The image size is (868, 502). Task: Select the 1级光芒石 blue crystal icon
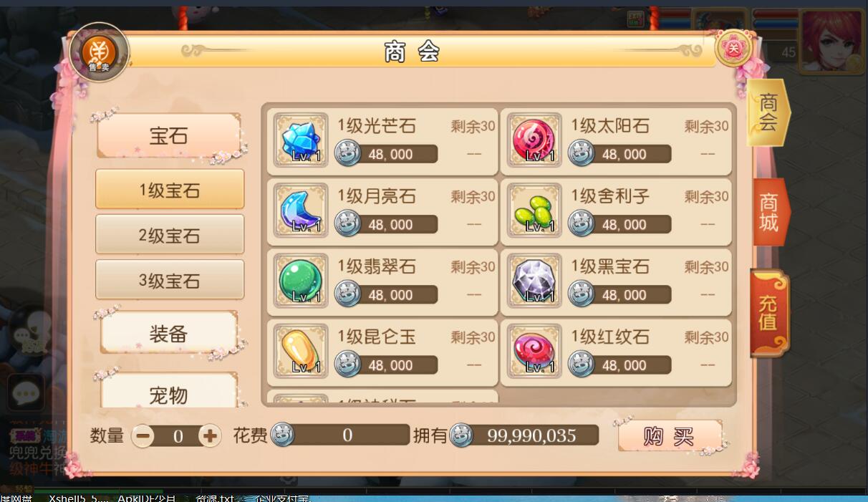point(301,140)
